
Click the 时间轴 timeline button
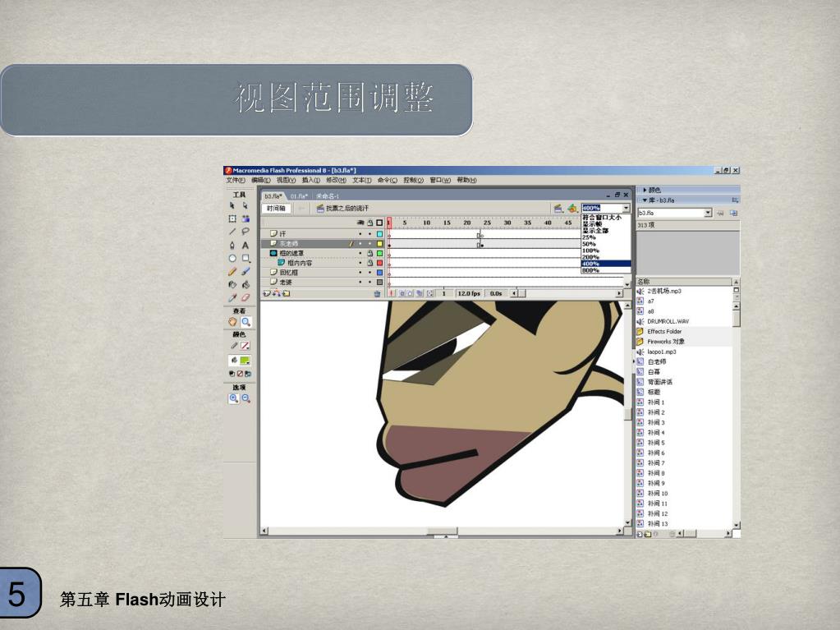(277, 209)
